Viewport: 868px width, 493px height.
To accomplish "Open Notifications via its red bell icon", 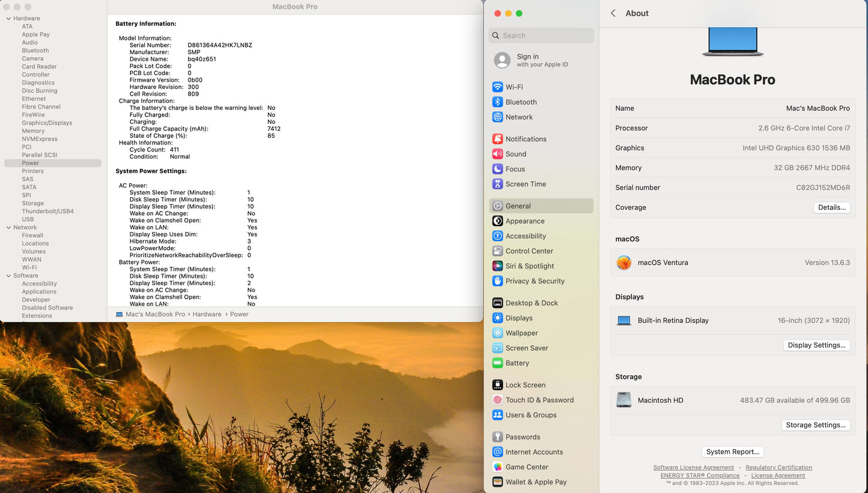I will click(x=497, y=139).
